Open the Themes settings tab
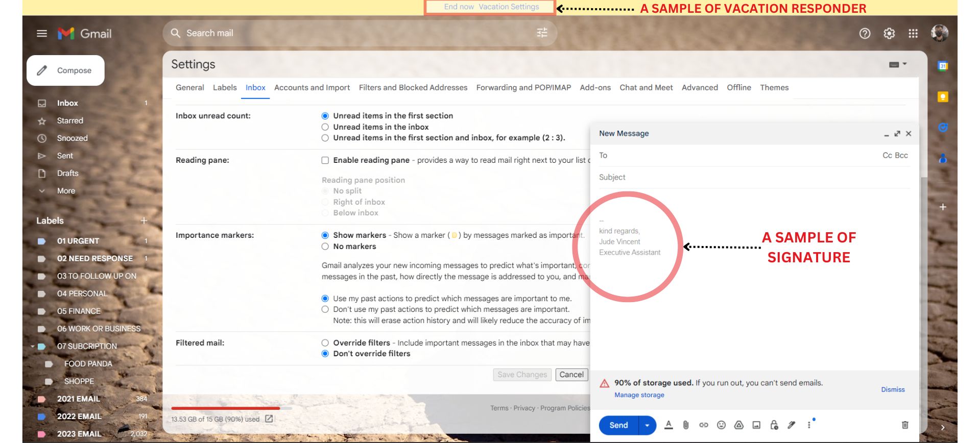 click(x=774, y=88)
